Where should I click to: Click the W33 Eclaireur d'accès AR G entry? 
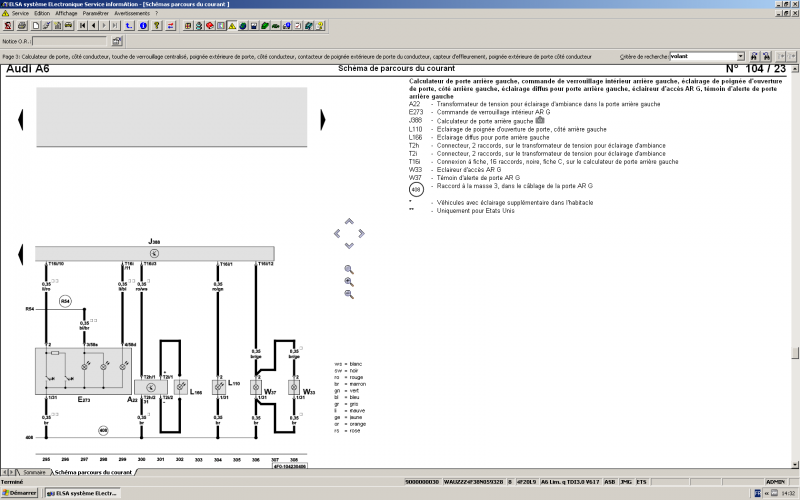[455, 170]
